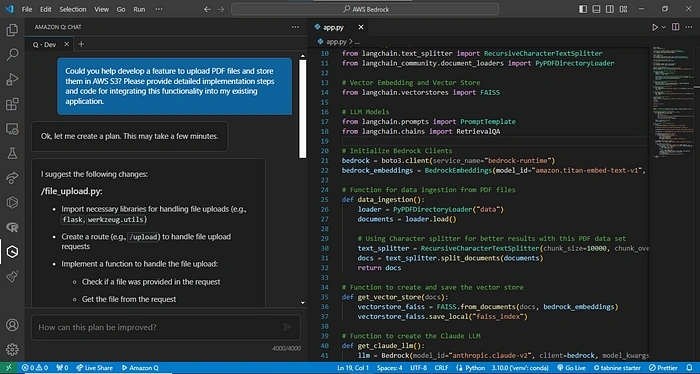Open errors and warnings in status bar
The image size is (700, 374).
click(35, 368)
